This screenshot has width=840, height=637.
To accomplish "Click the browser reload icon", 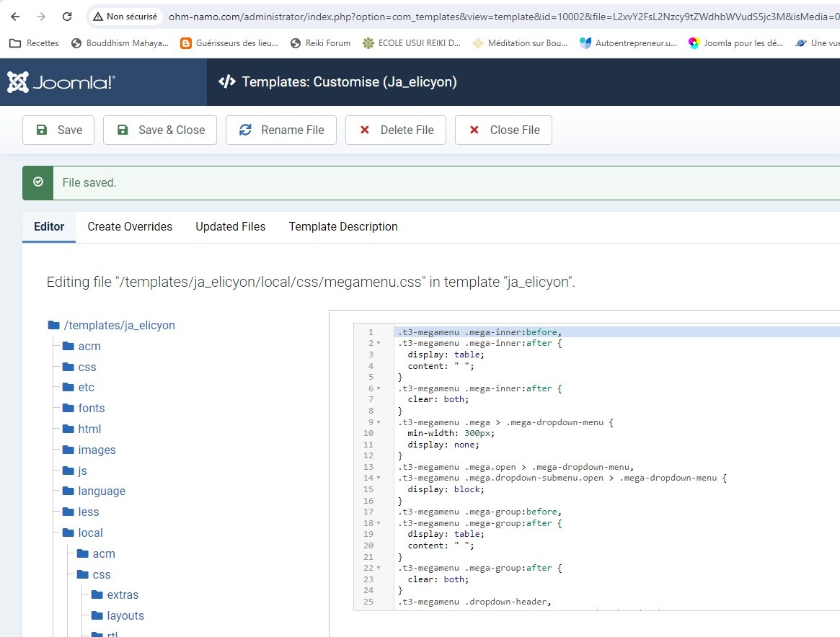I will pyautogui.click(x=66, y=17).
